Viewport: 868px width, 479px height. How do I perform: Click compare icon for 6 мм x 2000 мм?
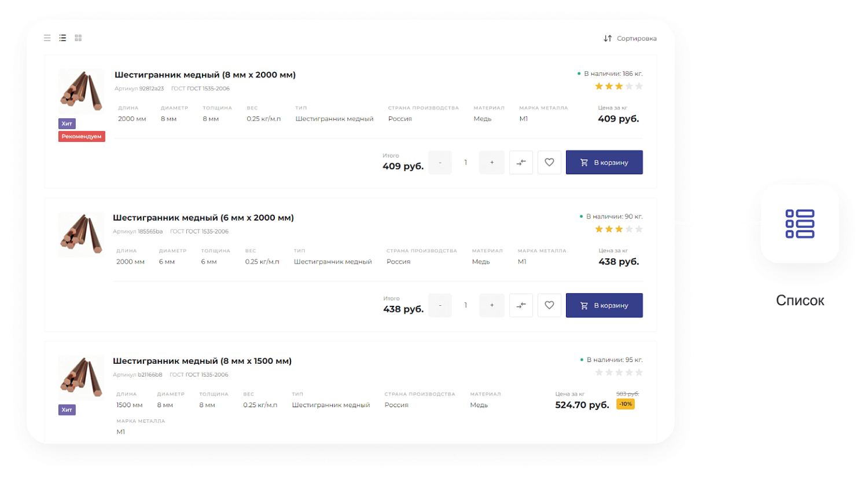521,305
